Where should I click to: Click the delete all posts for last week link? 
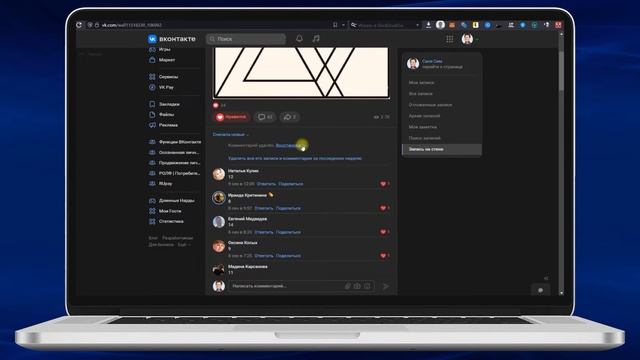pyautogui.click(x=295, y=158)
